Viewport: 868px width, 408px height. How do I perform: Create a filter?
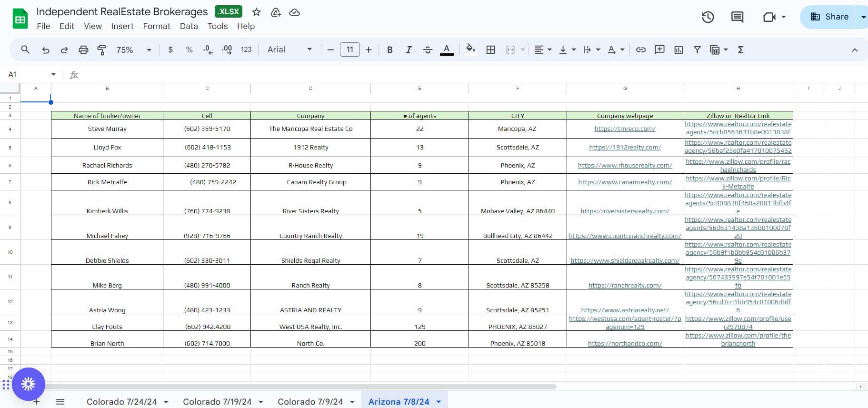697,50
